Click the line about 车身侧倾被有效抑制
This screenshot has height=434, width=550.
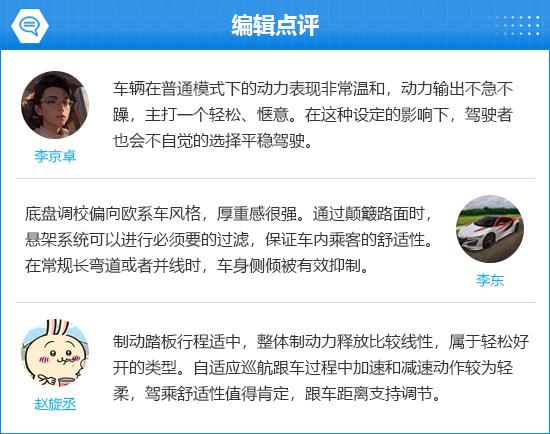[x=197, y=266]
